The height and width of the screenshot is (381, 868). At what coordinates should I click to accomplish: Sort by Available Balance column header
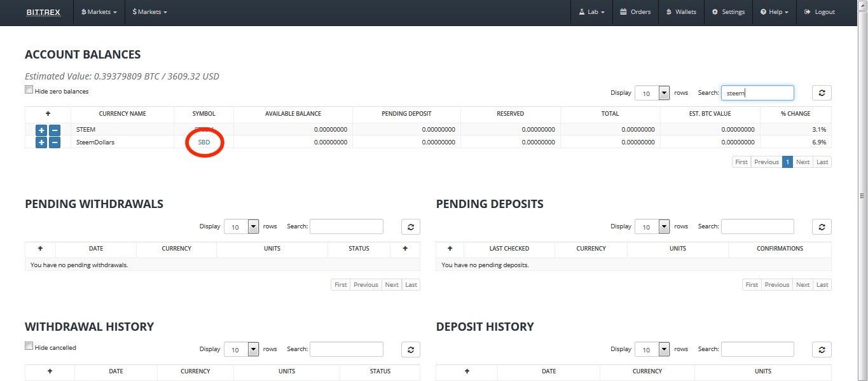[x=293, y=114]
